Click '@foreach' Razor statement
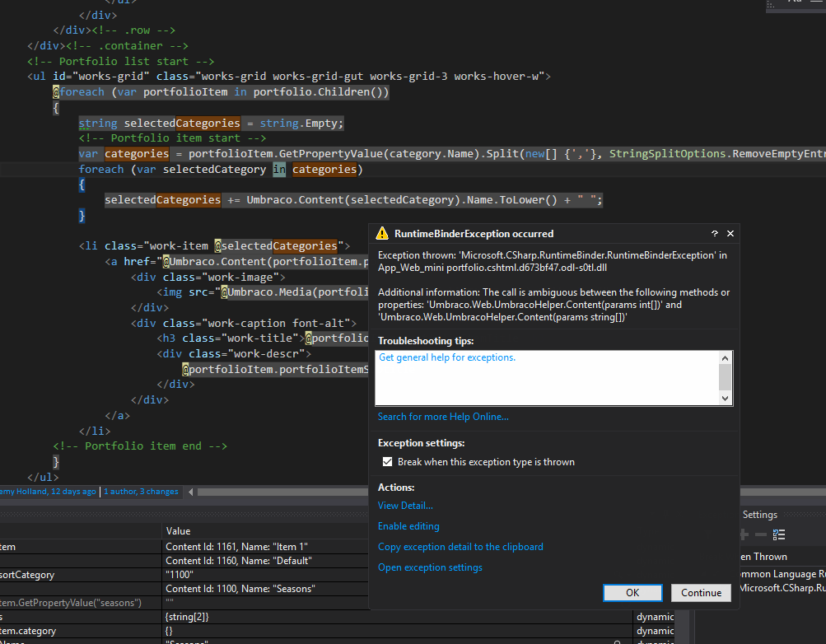Viewport: 826px width, 644px height. click(78, 92)
